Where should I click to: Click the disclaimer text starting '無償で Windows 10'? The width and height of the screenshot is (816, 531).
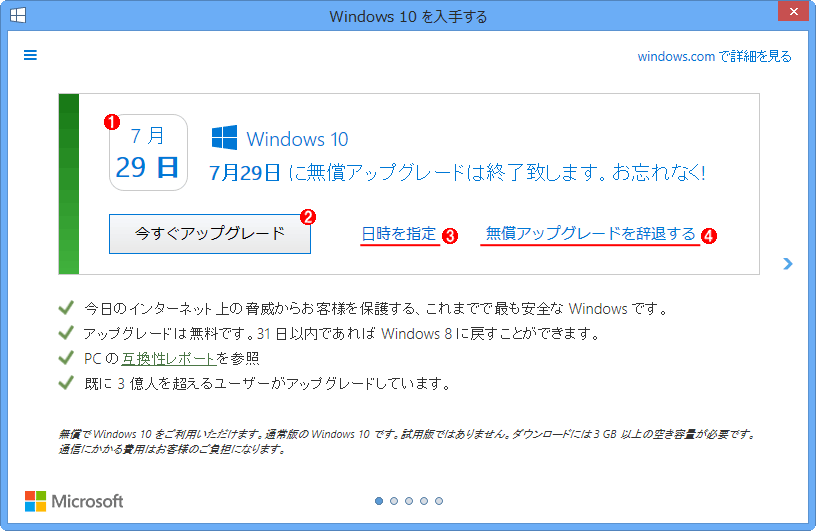(x=407, y=441)
